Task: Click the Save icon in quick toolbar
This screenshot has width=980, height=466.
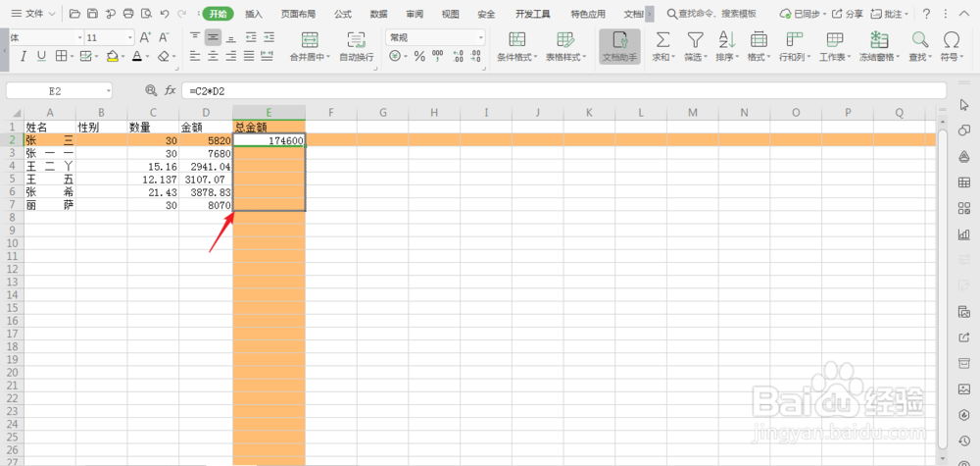Action: click(x=92, y=13)
